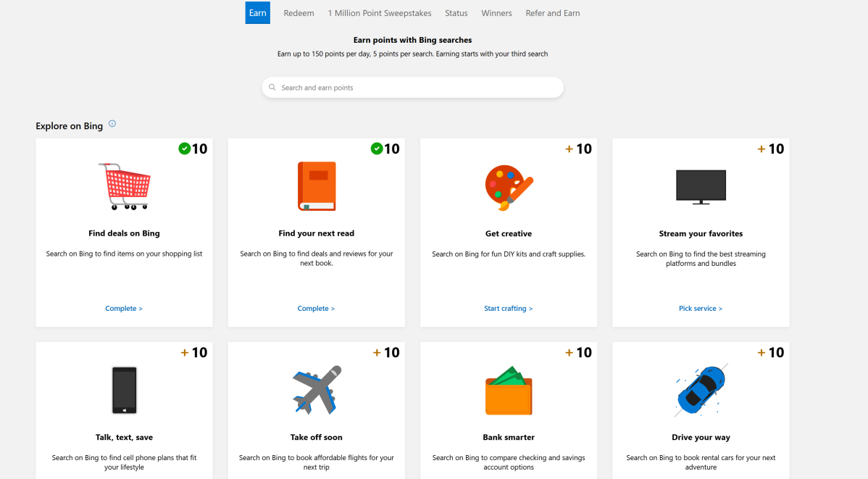Click the gray airplane icon
The image size is (868, 479).
317,390
